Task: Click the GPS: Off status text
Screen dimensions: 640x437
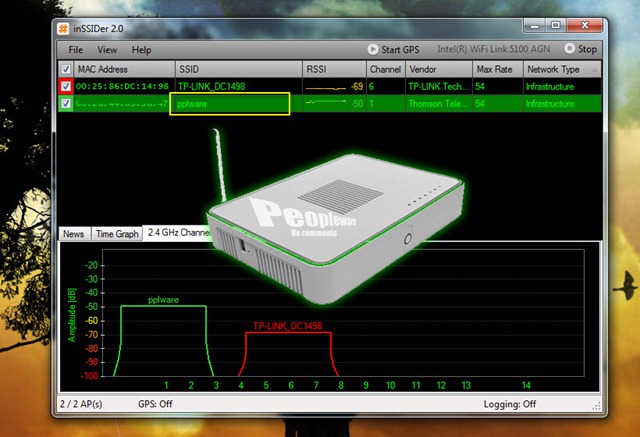Action: (x=155, y=404)
